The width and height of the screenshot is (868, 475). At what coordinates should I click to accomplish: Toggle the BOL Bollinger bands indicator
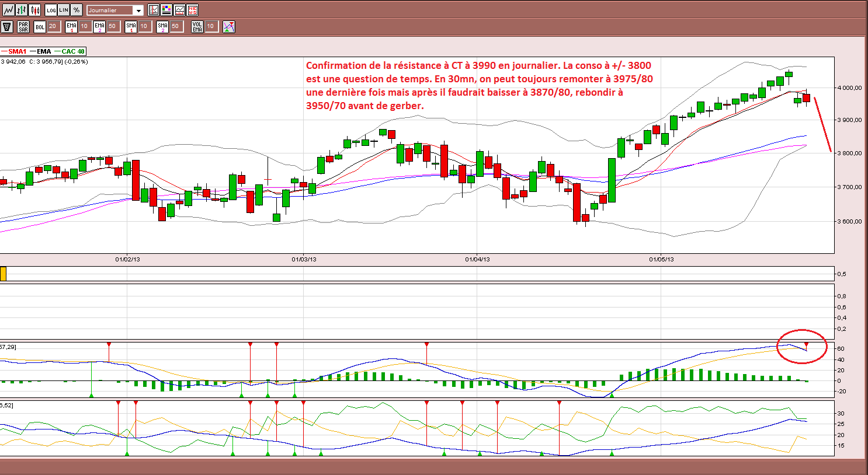40,27
